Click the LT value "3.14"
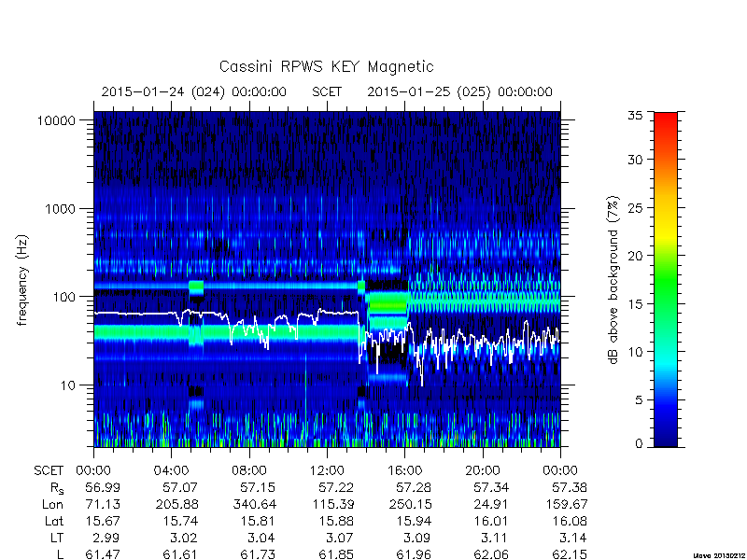747x560 pixels. click(572, 539)
